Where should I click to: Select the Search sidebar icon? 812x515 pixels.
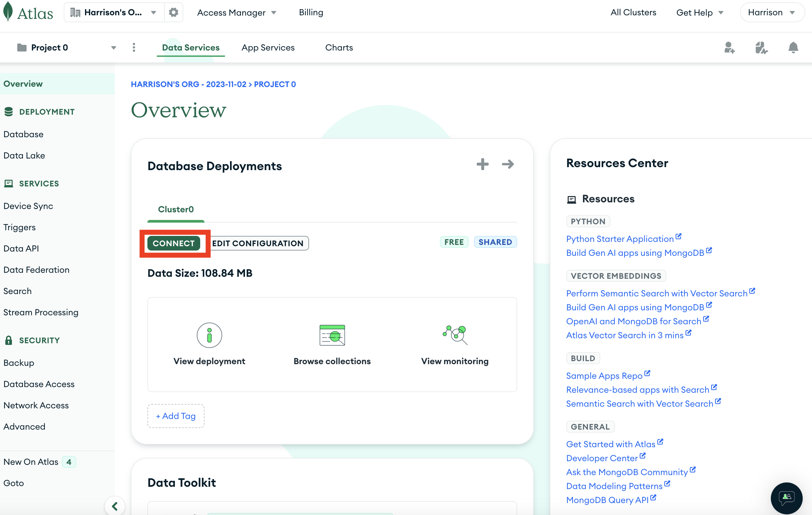[x=17, y=290]
